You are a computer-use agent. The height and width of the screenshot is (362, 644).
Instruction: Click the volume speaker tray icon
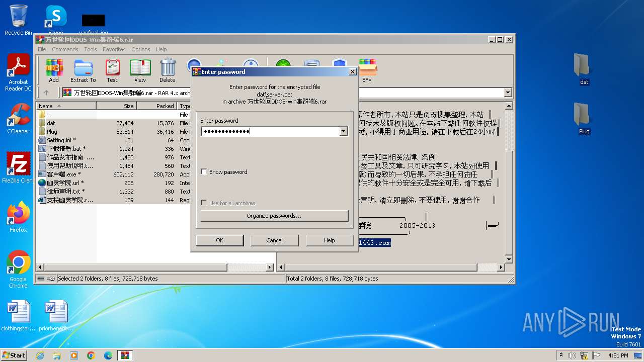click(572, 355)
